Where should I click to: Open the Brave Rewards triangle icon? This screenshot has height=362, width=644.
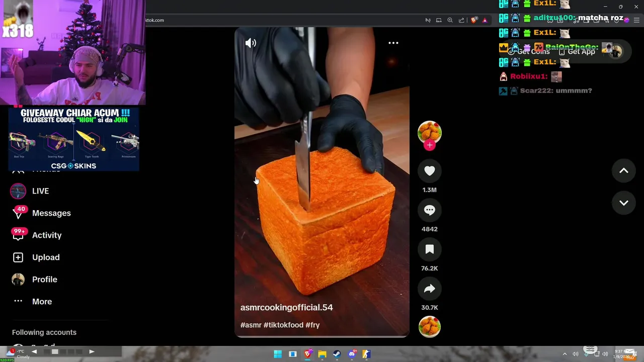(x=485, y=20)
